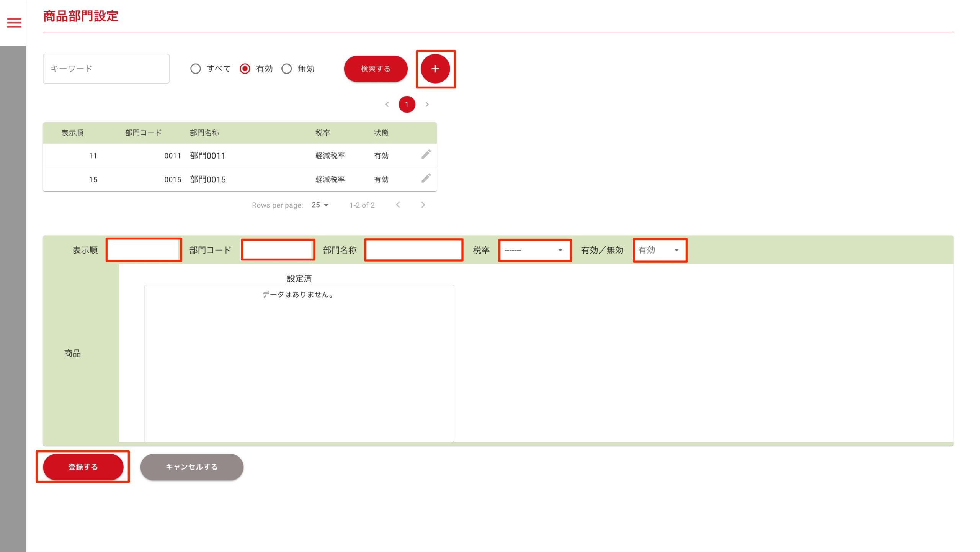Click table footer previous page arrow
This screenshot has height=552, width=980.
coord(398,205)
